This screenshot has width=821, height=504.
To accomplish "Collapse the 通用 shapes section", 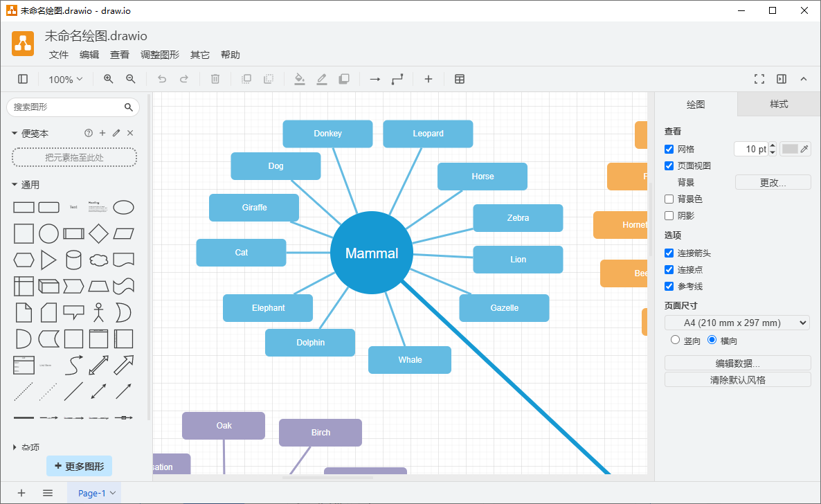I will tap(30, 184).
